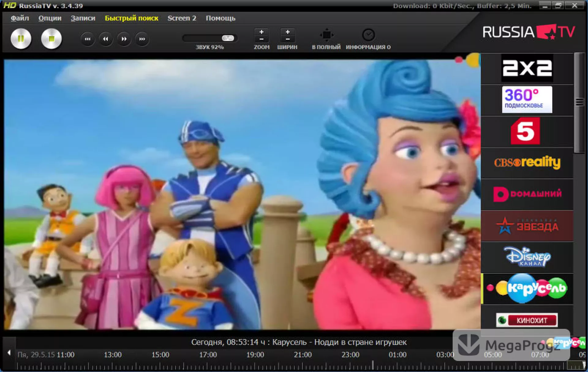Jump to 21:00 on the timeline

[303, 355]
